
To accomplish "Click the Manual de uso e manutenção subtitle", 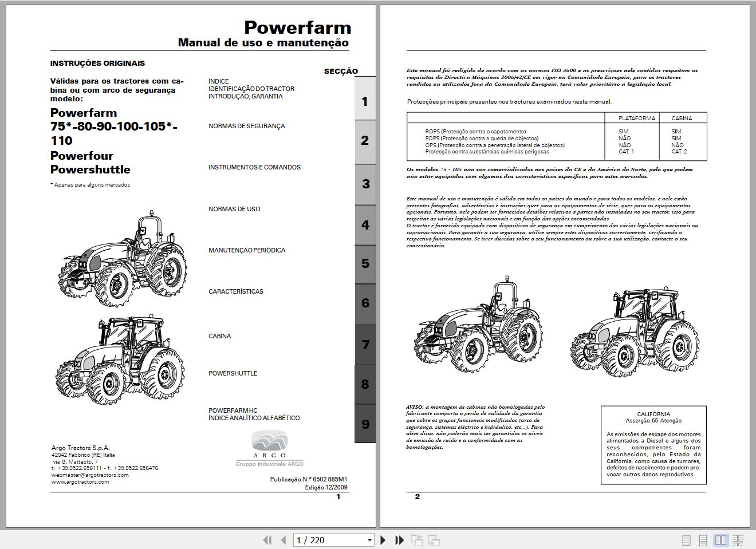I will click(x=263, y=42).
